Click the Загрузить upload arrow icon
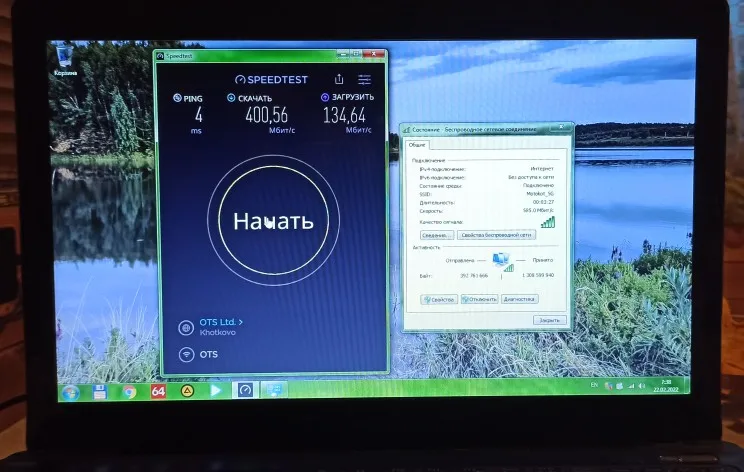The width and height of the screenshot is (744, 472). tap(325, 97)
